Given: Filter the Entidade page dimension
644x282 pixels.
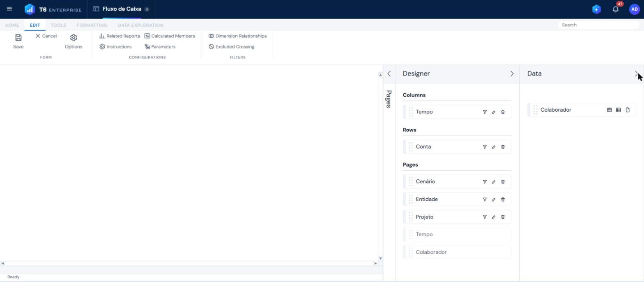Looking at the screenshot, I should tap(485, 199).
